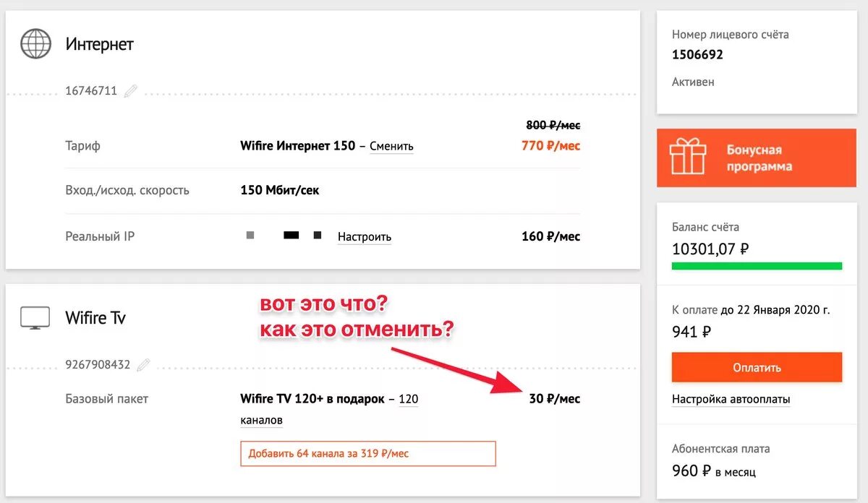
Task: Click the orange Оплатить button
Action: [757, 367]
